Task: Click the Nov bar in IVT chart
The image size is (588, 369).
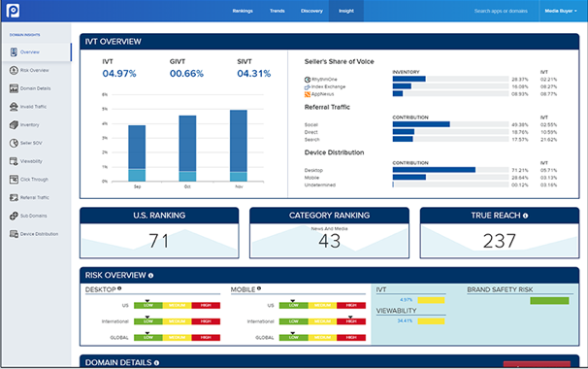Action: point(239,146)
